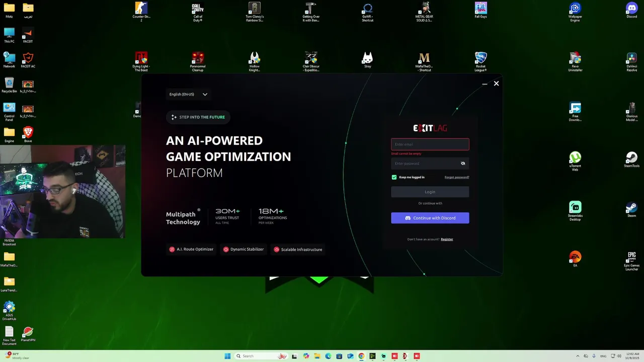Screen dimensions: 644x362
Task: Close the ExitLag login window
Action: (x=496, y=83)
